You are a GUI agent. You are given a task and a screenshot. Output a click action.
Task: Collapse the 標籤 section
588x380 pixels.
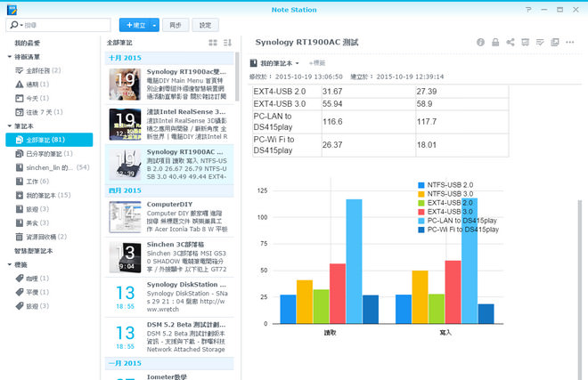(10, 264)
